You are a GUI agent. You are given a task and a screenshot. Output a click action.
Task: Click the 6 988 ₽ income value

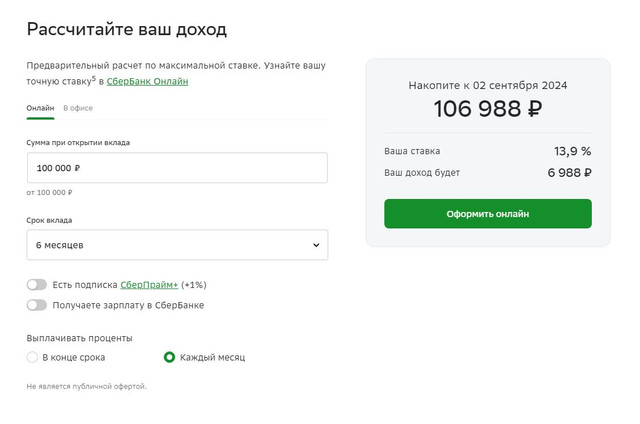coord(569,173)
